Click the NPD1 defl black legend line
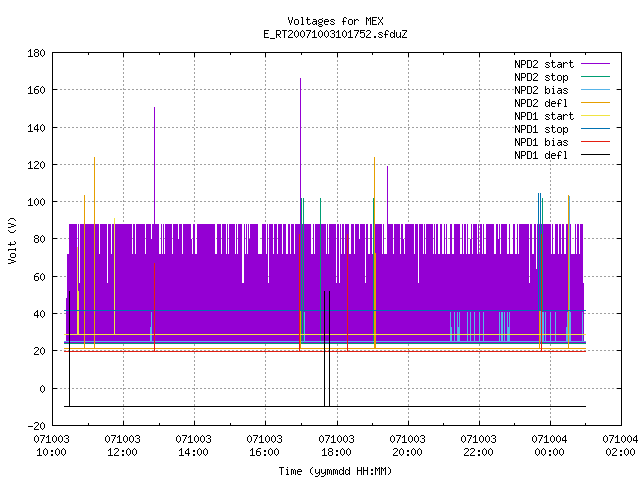Viewport: 640px width, 480px height. [x=595, y=155]
